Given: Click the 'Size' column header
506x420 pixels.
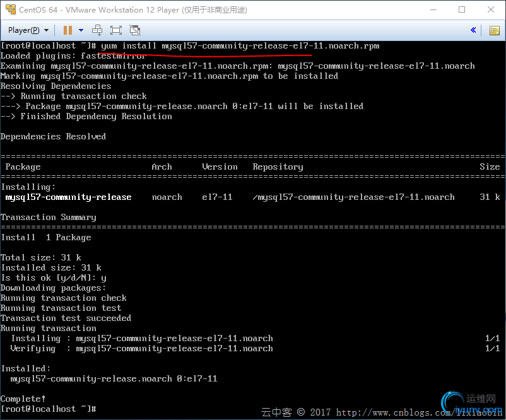Looking at the screenshot, I should click(x=490, y=166).
